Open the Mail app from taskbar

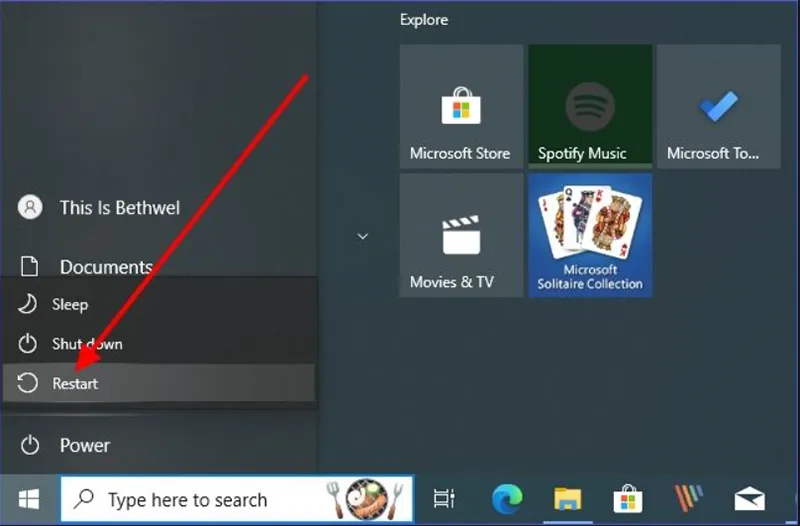tap(749, 499)
